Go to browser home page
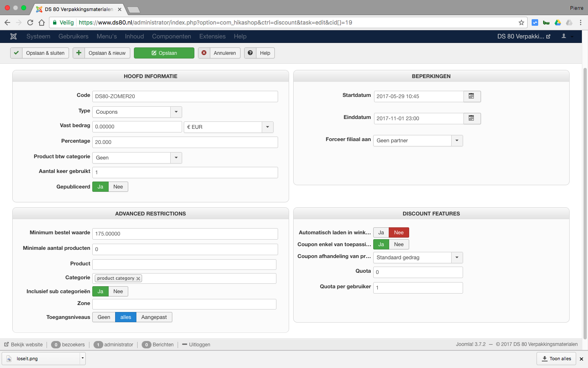The height and width of the screenshot is (368, 588). tap(42, 22)
